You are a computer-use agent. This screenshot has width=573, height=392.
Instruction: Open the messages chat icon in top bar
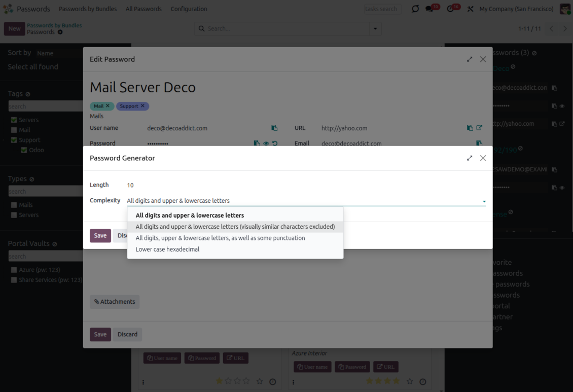[430, 9]
